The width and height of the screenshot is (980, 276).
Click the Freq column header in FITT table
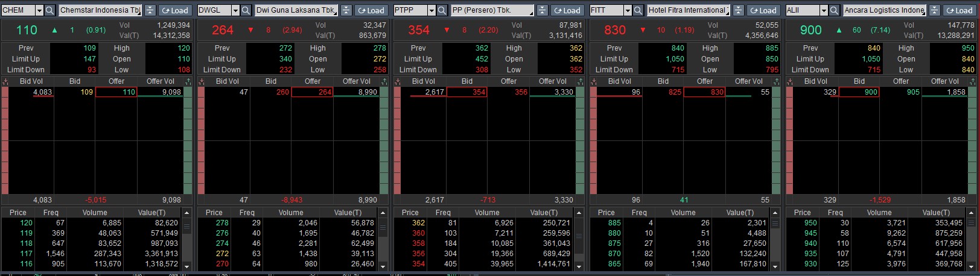tap(639, 213)
